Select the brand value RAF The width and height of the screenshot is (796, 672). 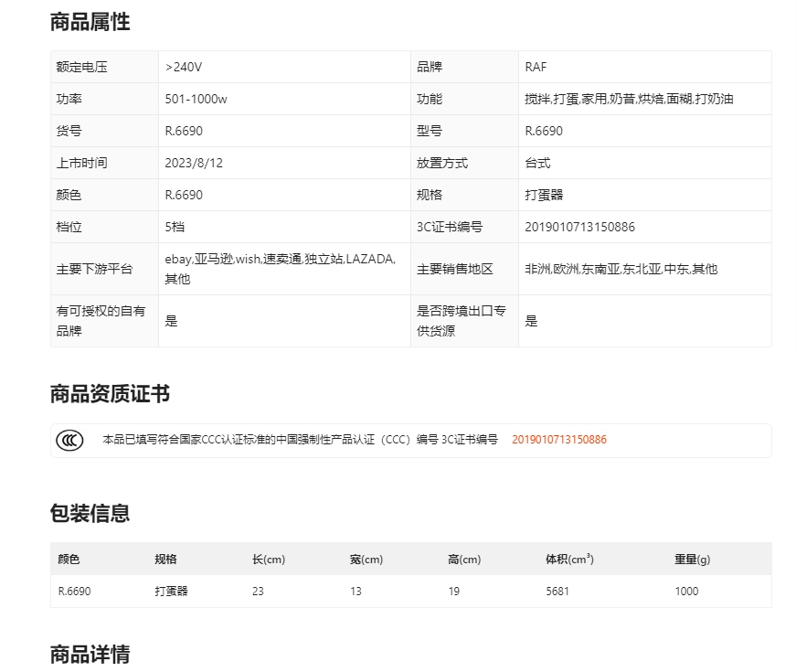pyautogui.click(x=536, y=67)
